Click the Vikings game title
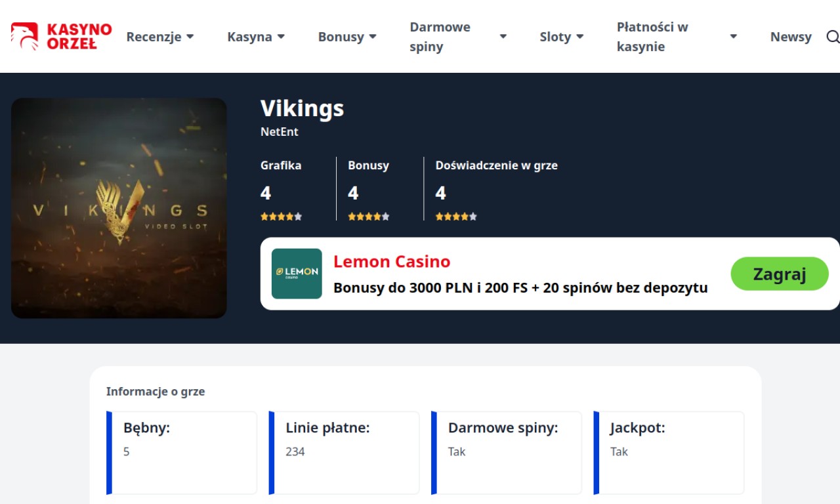Screen dimensions: 840x504 click(302, 108)
